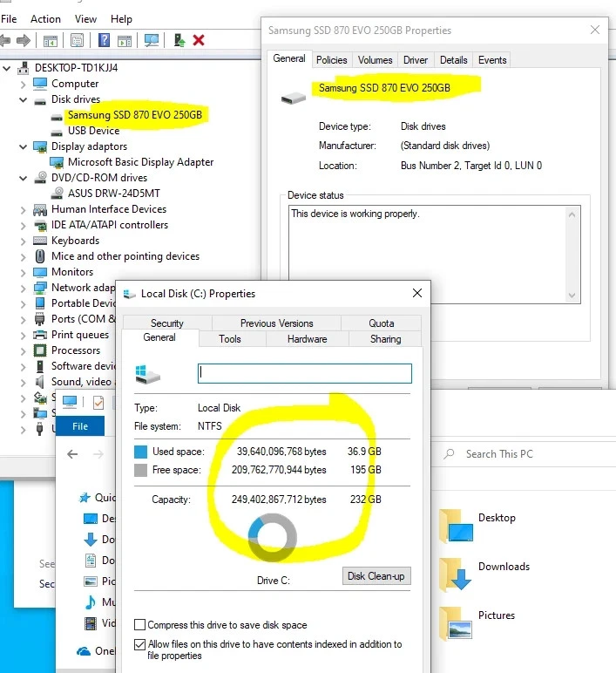Screen dimensions: 616x673
Task: Click the Disk Clean-up button
Action: pos(376,576)
